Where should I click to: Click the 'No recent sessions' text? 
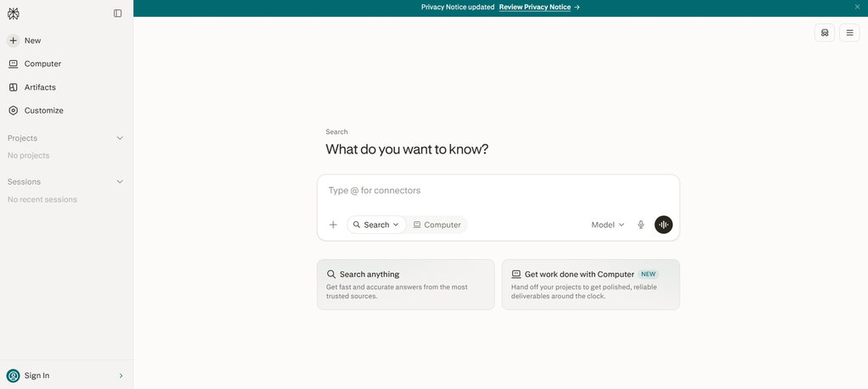[42, 199]
